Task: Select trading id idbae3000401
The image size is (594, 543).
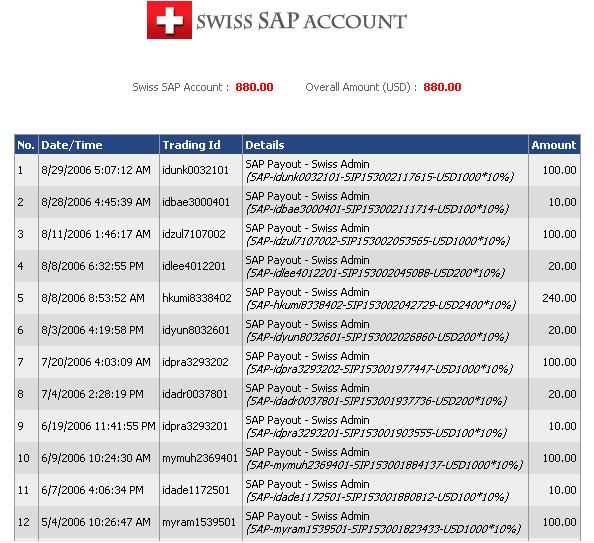Action: (196, 202)
